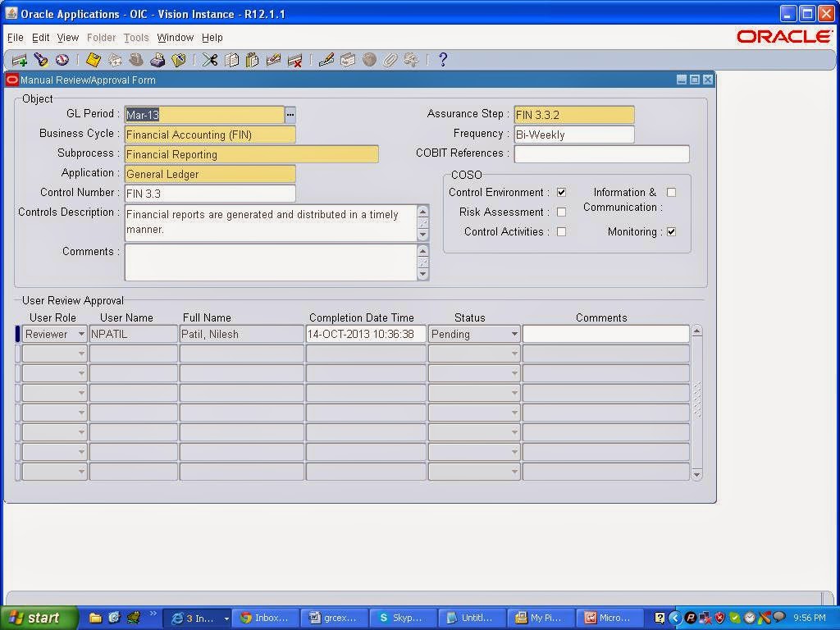Click the Comments box scroll down arrow
The image size is (840, 630).
coord(422,274)
